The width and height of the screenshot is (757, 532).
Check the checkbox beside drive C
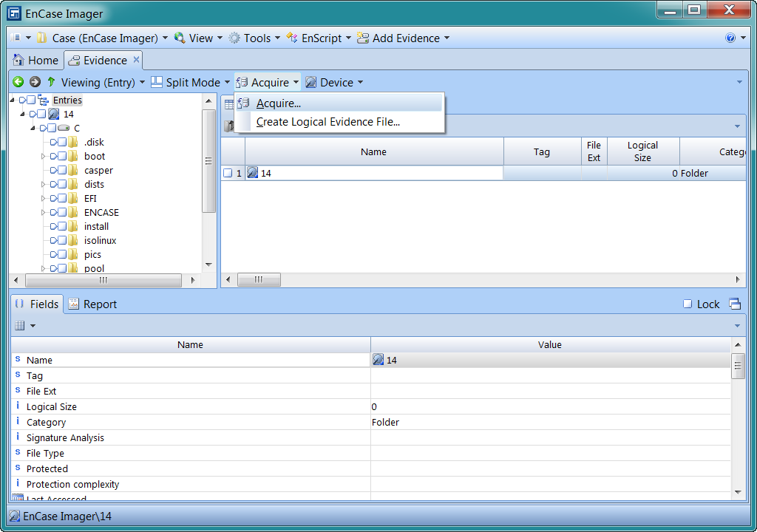[52, 128]
